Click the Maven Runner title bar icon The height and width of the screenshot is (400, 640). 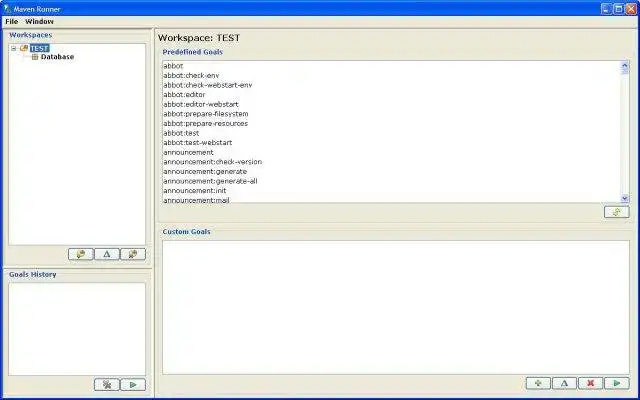coord(7,8)
